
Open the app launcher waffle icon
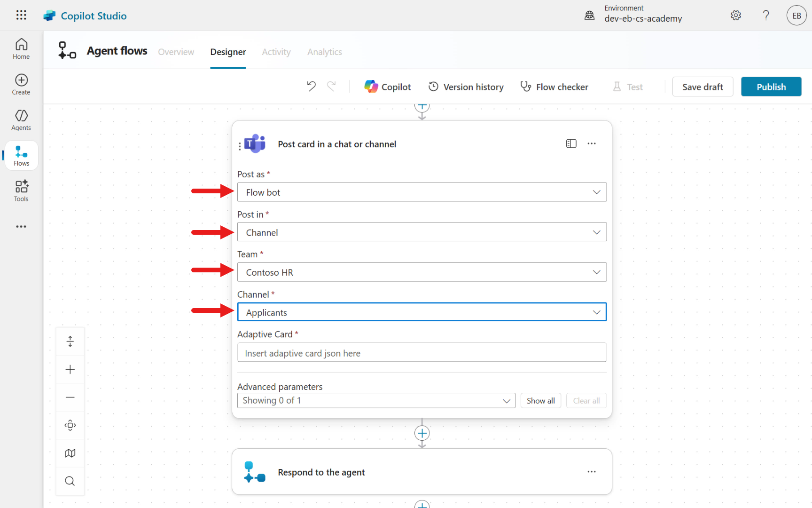click(21, 15)
